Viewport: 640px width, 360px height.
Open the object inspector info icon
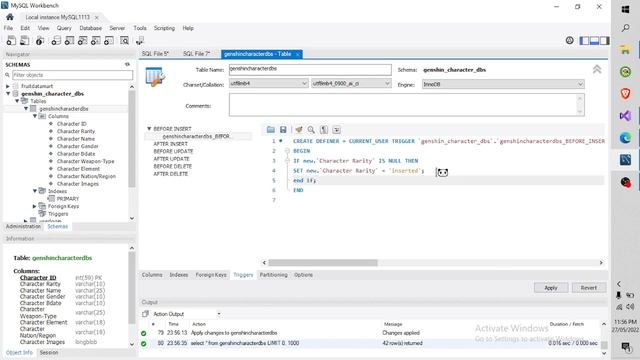tap(40, 40)
